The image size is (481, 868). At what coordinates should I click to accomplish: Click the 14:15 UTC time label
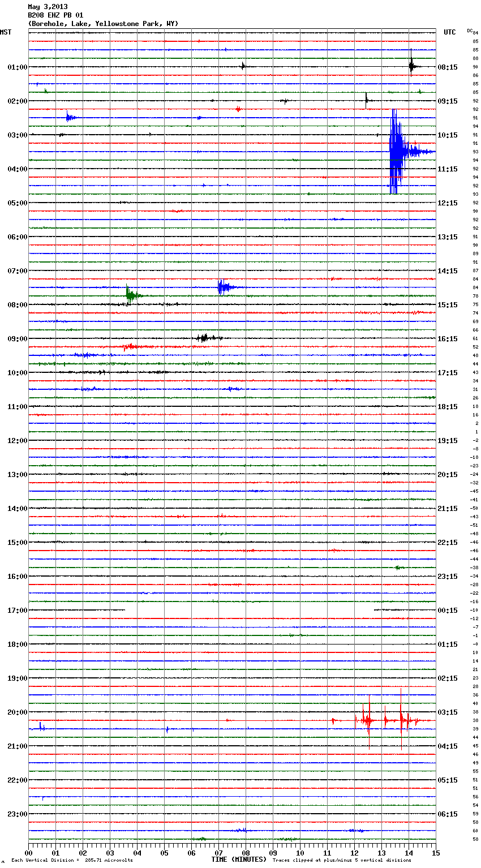448,270
